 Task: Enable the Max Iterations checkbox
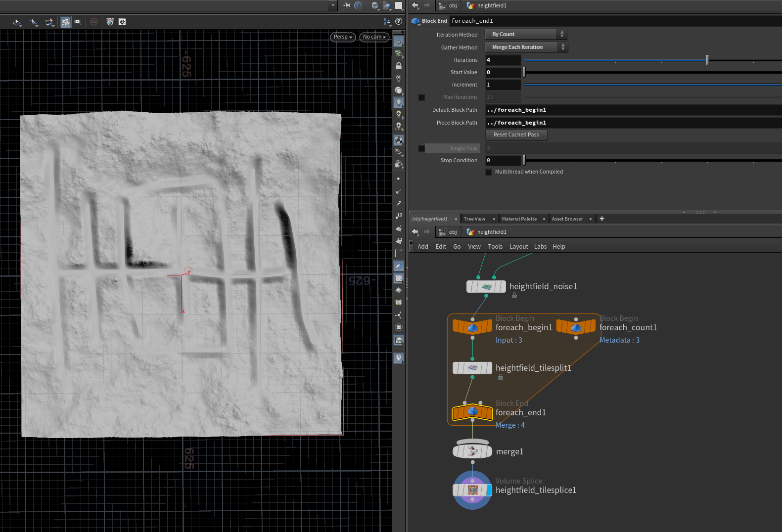(x=421, y=97)
